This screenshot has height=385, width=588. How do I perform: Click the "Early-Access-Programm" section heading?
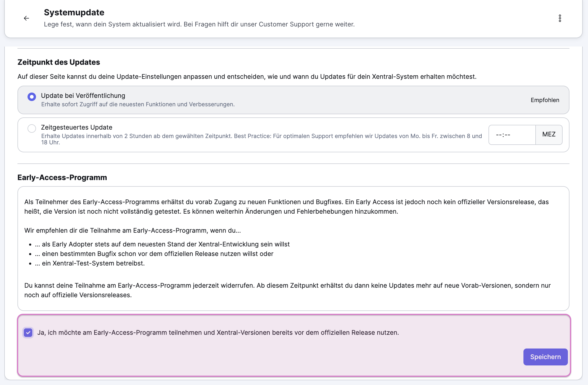62,178
